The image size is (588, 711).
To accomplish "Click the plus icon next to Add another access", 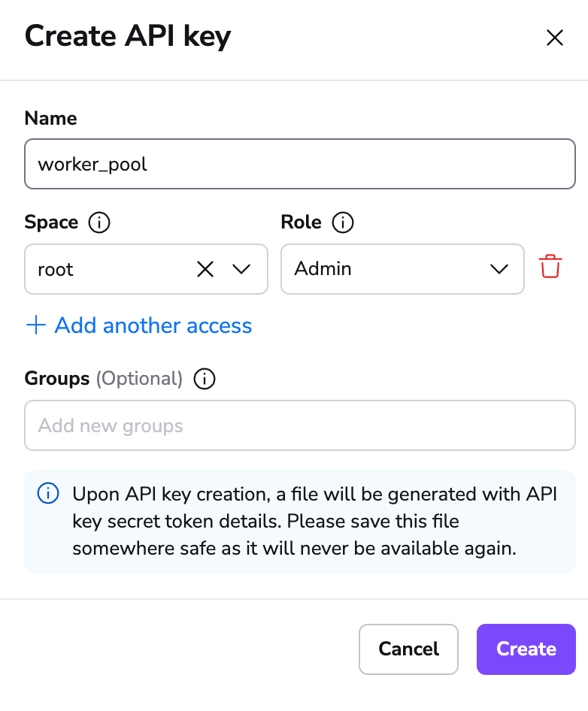I will [x=35, y=325].
